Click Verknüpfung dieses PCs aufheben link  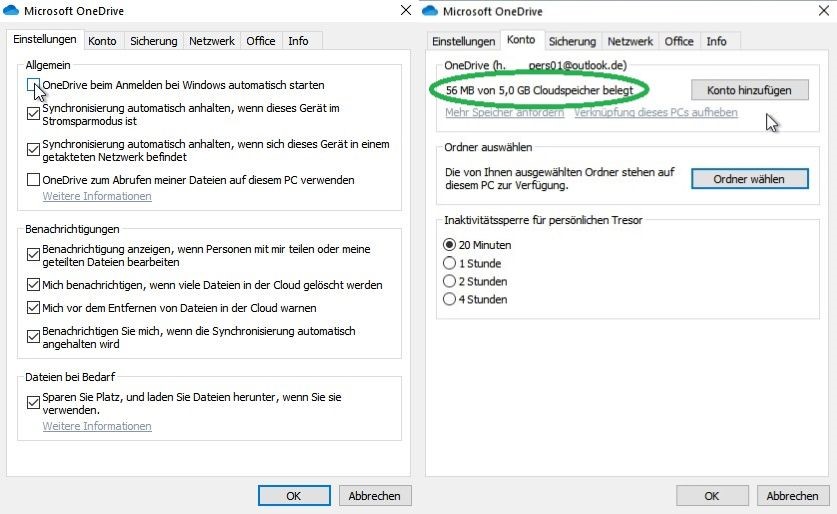[656, 112]
